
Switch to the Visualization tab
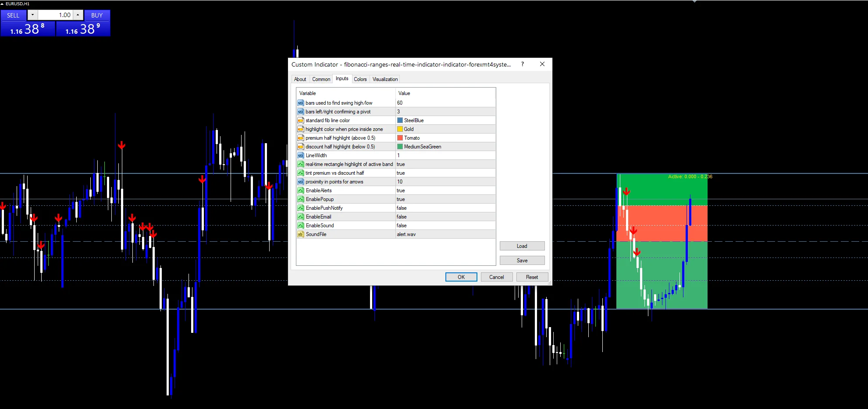[x=385, y=79]
